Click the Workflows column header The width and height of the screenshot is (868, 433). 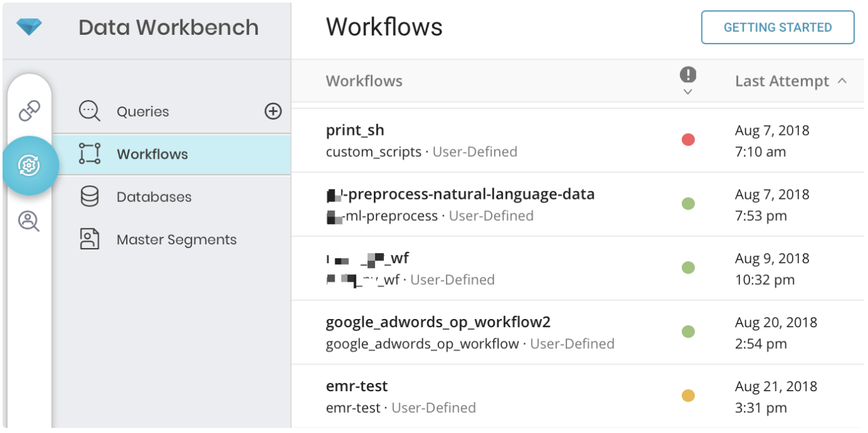[364, 81]
